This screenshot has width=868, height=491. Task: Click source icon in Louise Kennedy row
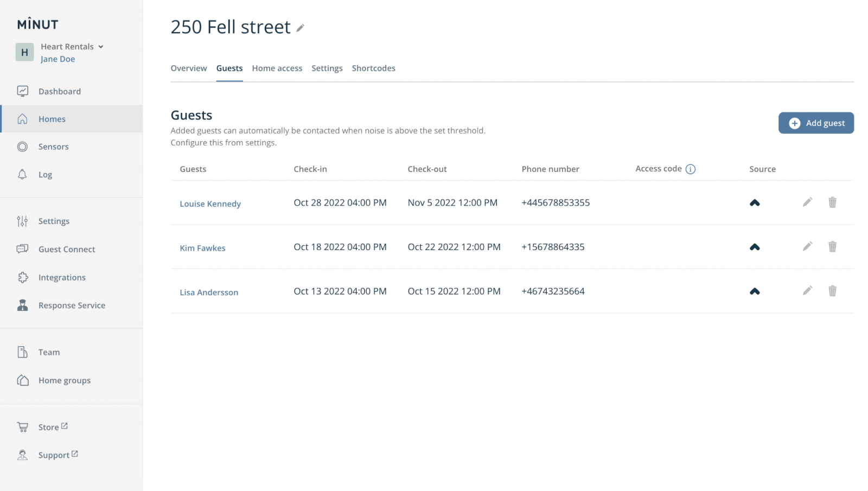tap(755, 203)
